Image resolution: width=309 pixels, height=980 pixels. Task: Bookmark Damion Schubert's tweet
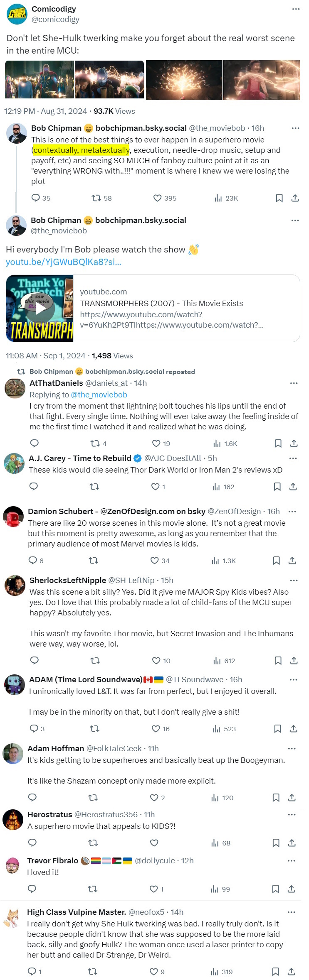tap(276, 561)
